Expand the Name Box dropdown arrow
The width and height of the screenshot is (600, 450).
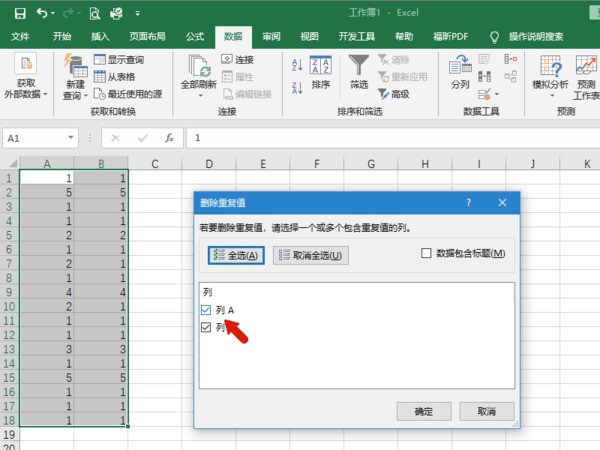click(71, 137)
